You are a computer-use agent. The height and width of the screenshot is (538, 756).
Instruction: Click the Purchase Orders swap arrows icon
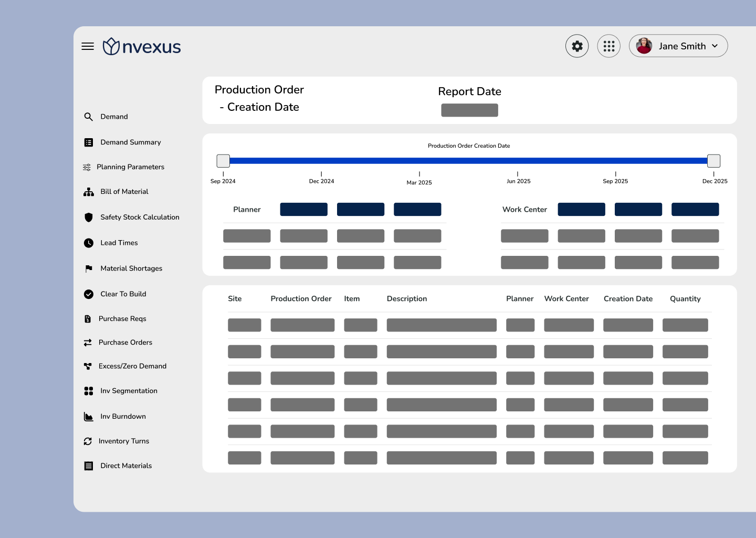[88, 343]
